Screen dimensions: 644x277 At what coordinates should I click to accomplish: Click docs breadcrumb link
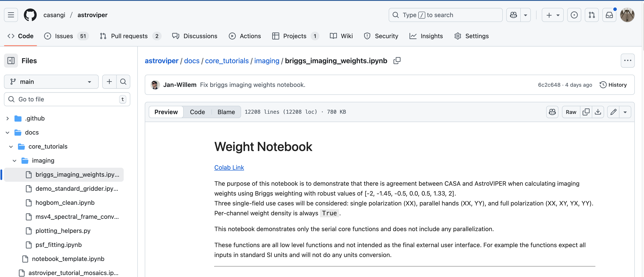point(192,61)
